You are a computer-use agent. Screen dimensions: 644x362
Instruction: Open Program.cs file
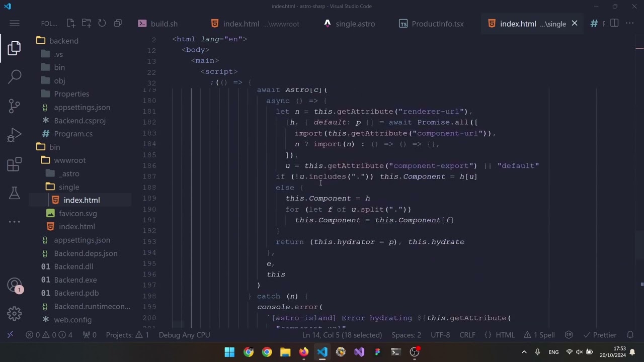[73, 134]
